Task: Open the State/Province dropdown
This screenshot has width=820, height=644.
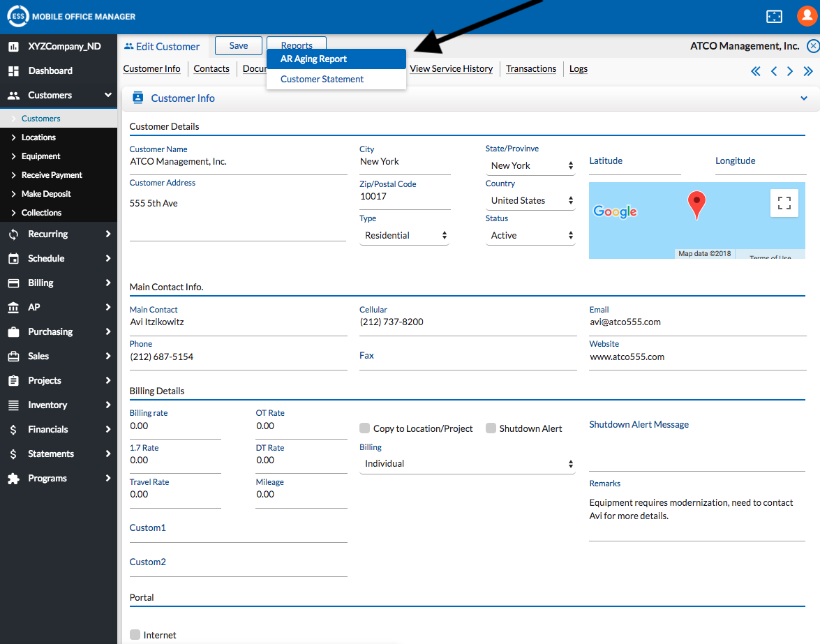Action: tap(530, 165)
